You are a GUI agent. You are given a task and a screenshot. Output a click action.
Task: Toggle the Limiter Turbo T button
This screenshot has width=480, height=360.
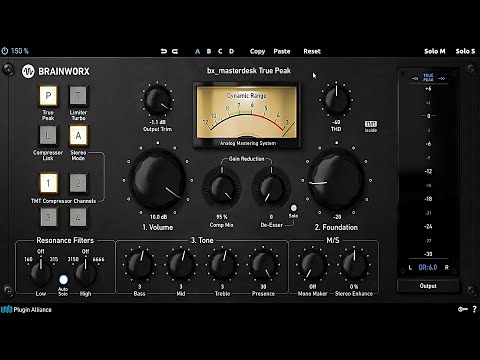[x=78, y=96]
